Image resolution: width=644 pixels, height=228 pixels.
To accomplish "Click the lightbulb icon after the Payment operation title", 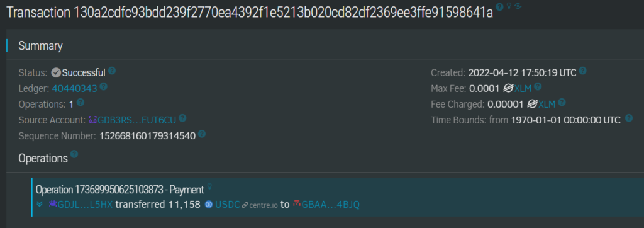I will (x=209, y=187).
